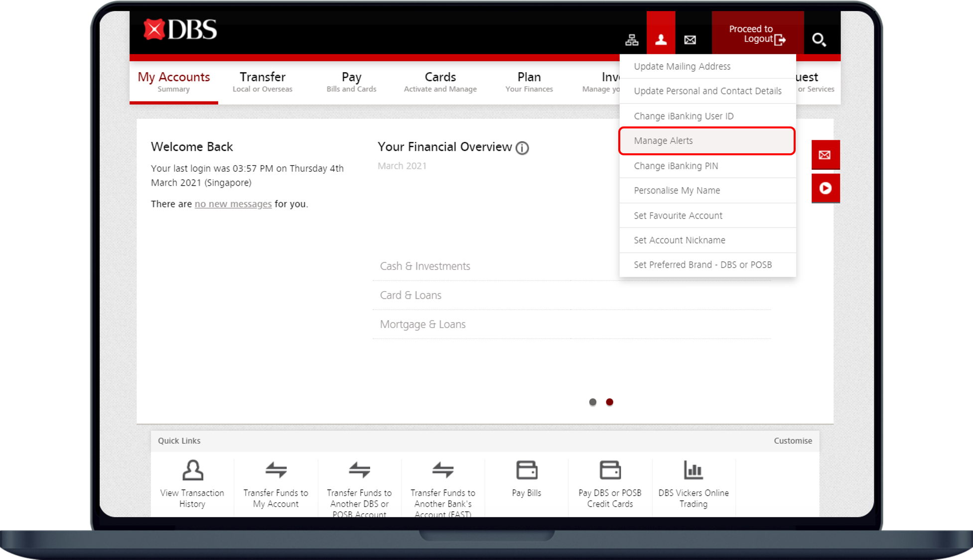Expand Cash & Investments section
Viewport: 973px width, 560px height.
click(425, 266)
